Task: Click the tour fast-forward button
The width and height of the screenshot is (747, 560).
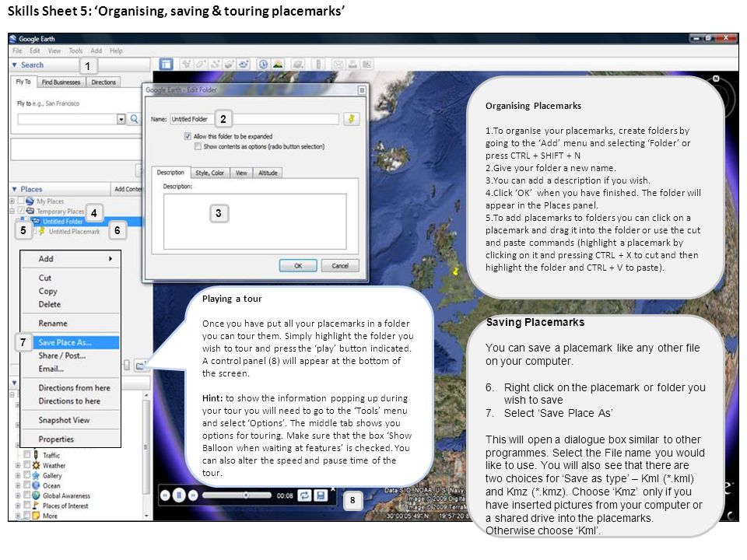Action: (193, 495)
